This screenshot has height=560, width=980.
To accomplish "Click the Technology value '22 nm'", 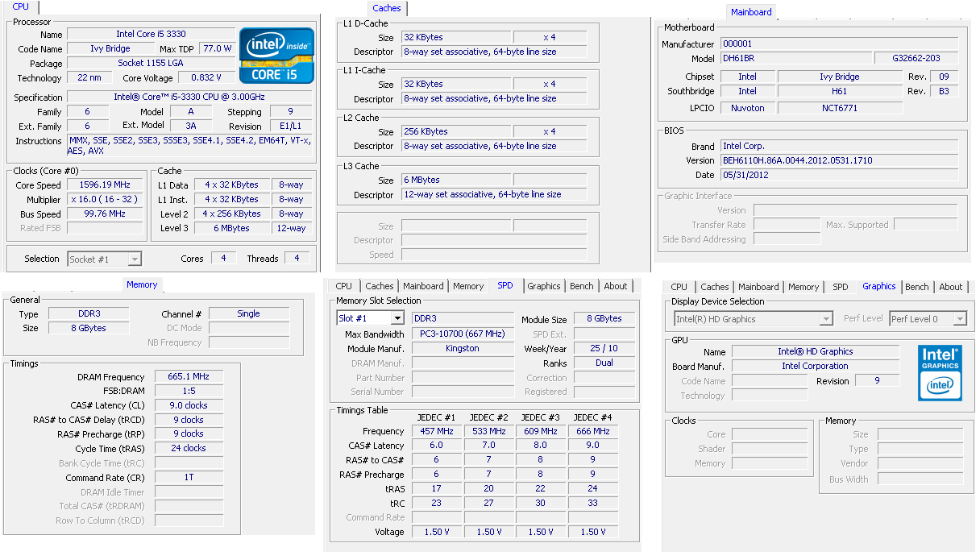I will [89, 77].
